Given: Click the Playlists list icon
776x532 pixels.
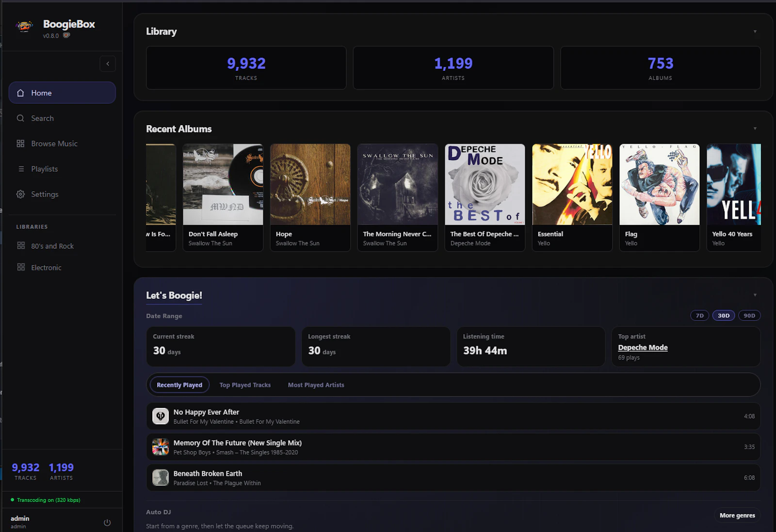Looking at the screenshot, I should pyautogui.click(x=21, y=169).
